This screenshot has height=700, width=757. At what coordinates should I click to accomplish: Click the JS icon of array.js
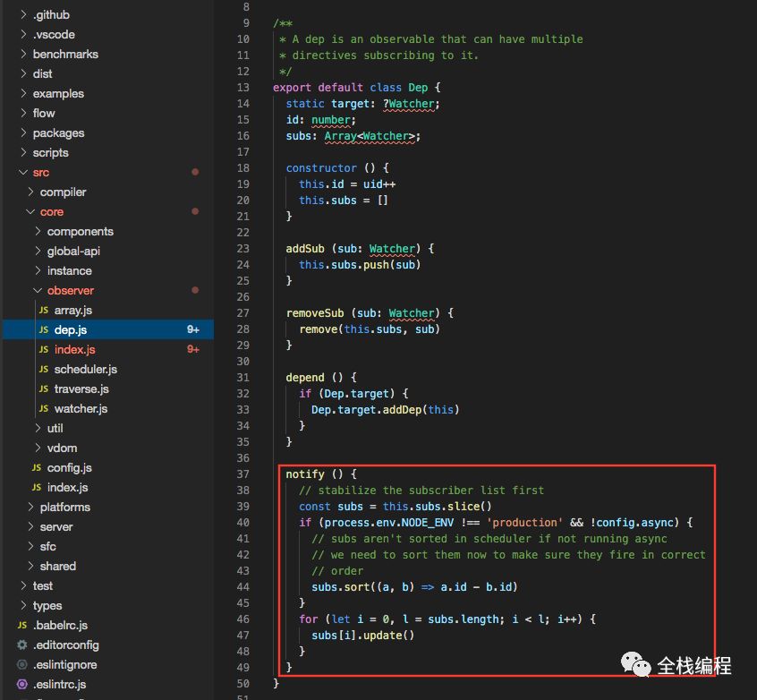(x=44, y=310)
